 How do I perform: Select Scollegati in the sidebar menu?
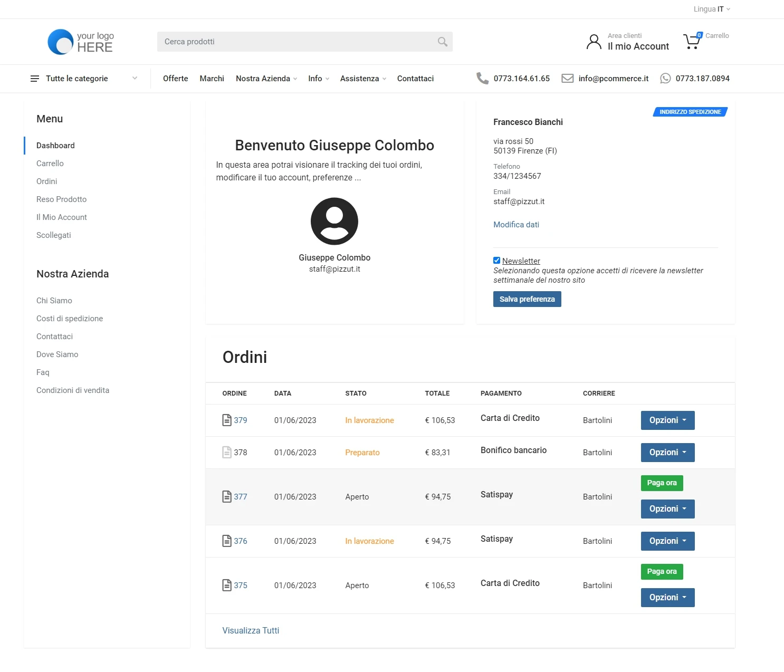[x=54, y=235]
